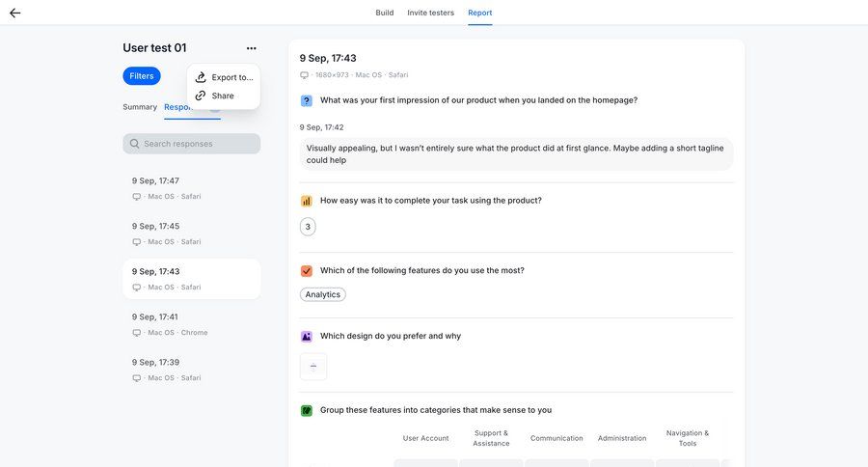Switch to the Summary tab
Viewport: 868px width, 467px height.
click(140, 107)
